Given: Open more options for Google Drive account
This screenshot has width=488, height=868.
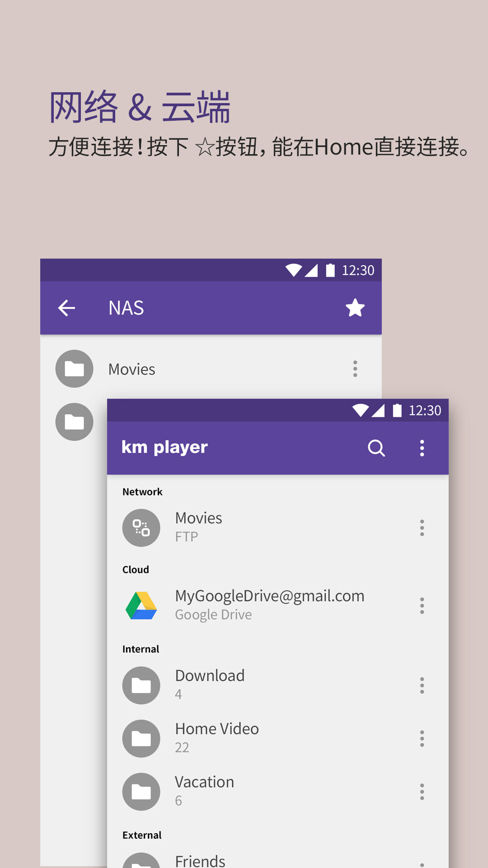Looking at the screenshot, I should pos(422,606).
